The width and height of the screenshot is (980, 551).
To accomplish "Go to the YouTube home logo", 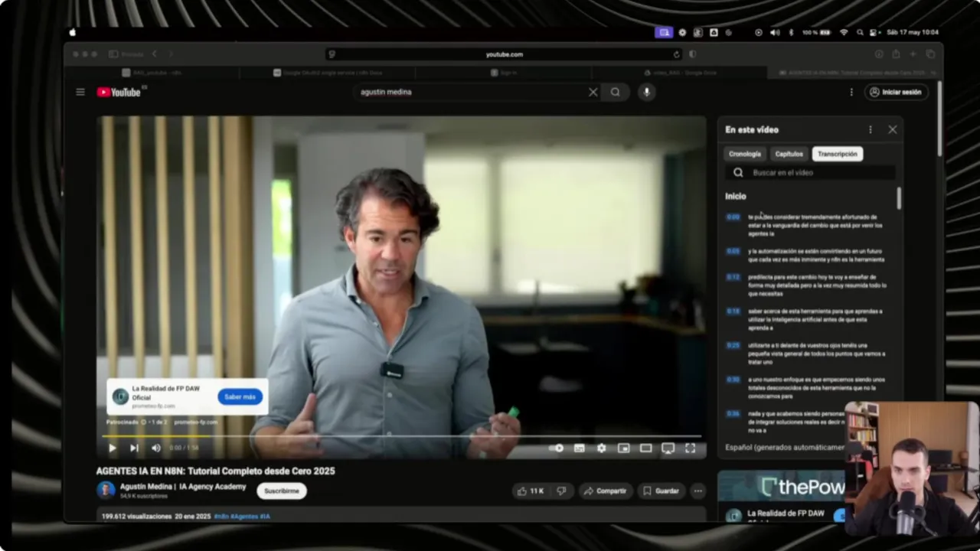I will pos(119,92).
